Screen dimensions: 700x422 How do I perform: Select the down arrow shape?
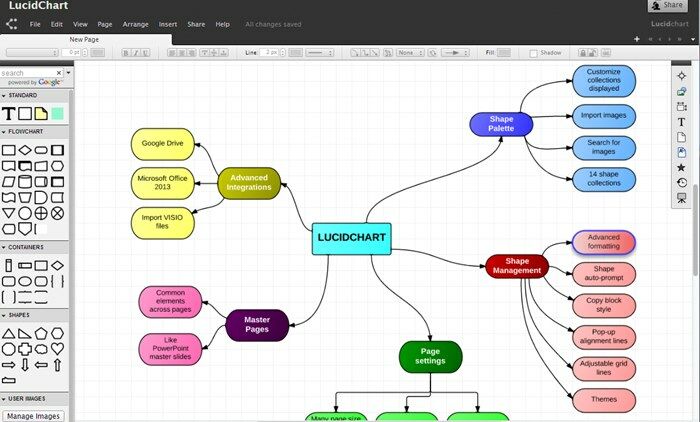tap(25, 365)
